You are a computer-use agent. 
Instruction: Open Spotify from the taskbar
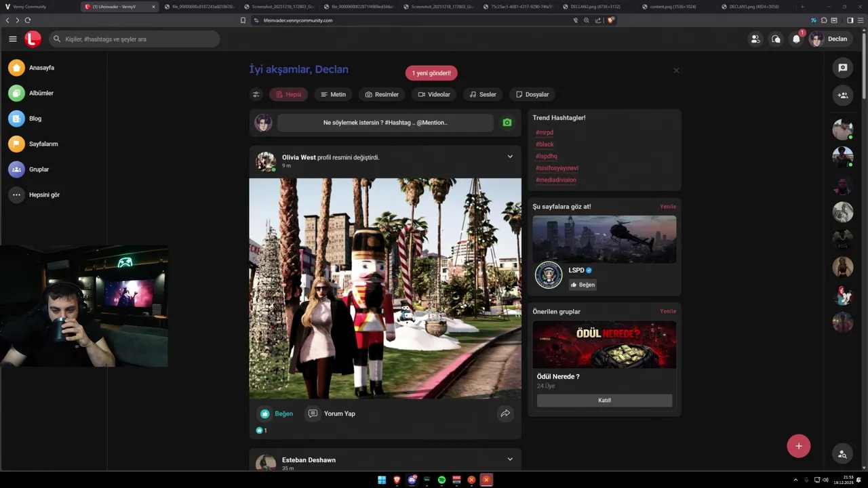[441, 480]
